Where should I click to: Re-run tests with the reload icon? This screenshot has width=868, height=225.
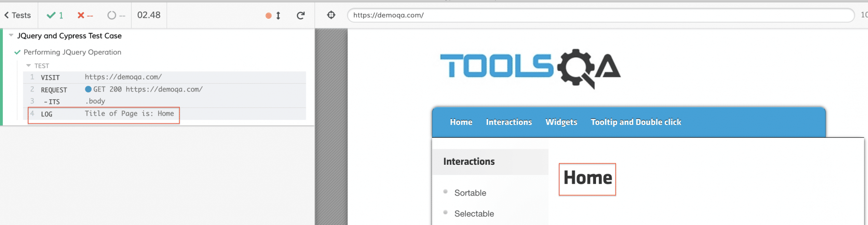click(x=300, y=15)
